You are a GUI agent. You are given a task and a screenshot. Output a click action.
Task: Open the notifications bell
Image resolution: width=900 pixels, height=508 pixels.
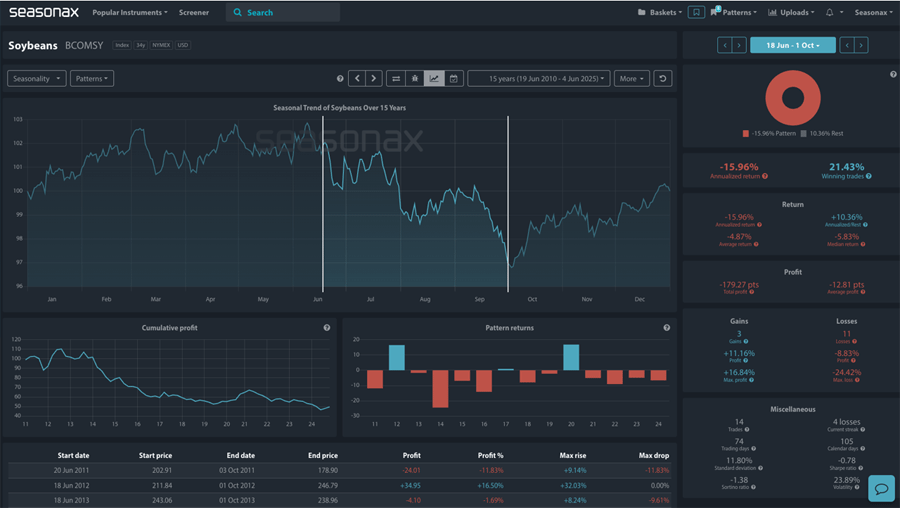(829, 13)
